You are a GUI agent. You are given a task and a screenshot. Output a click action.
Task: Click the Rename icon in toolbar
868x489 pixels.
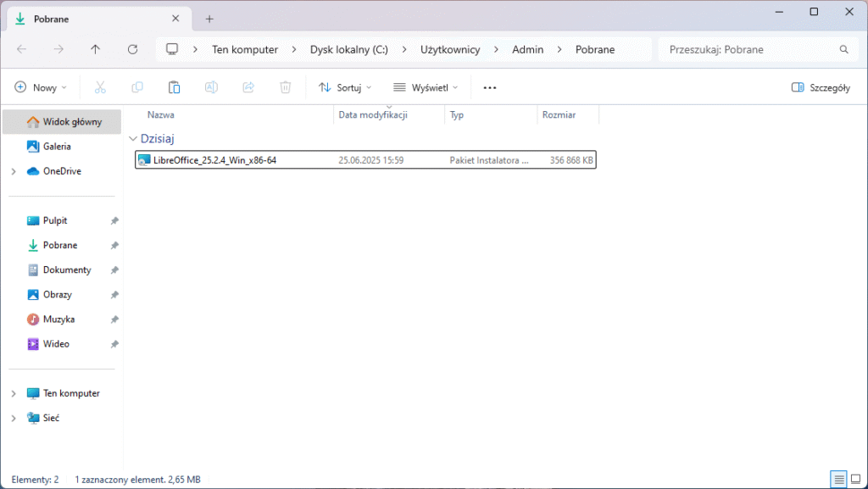212,87
